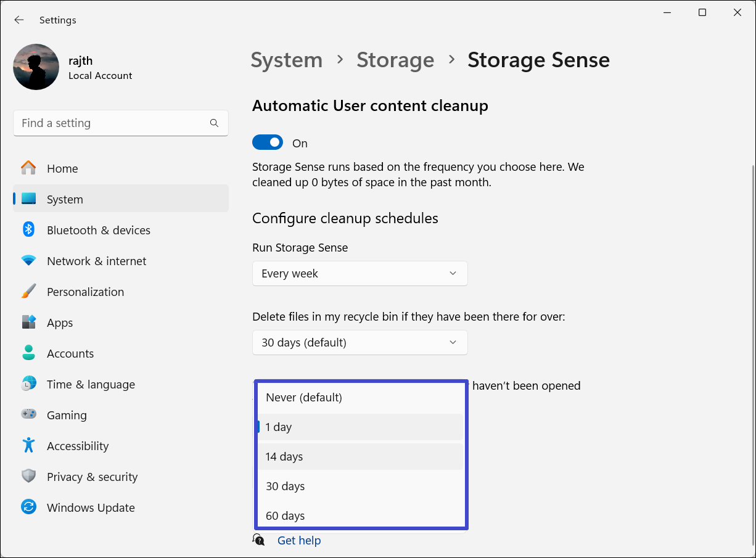Viewport: 756px width, 558px height.
Task: Open Windows Update sync icon
Action: click(x=28, y=507)
